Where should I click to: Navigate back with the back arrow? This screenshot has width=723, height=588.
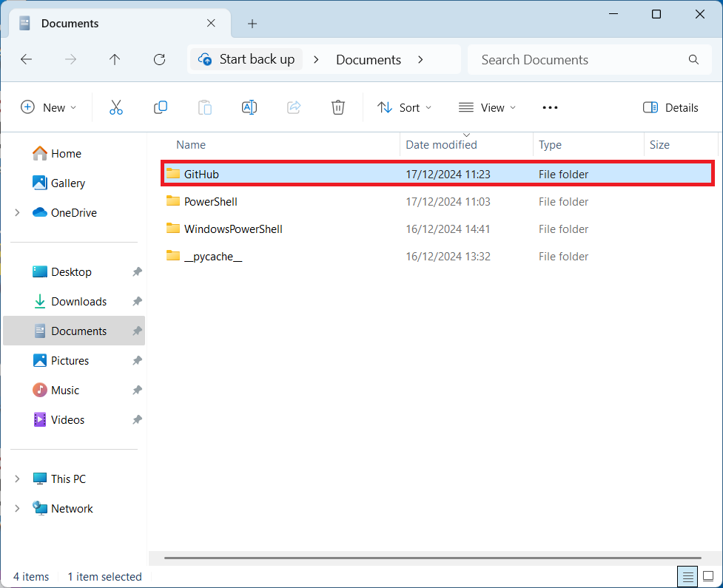pos(27,60)
